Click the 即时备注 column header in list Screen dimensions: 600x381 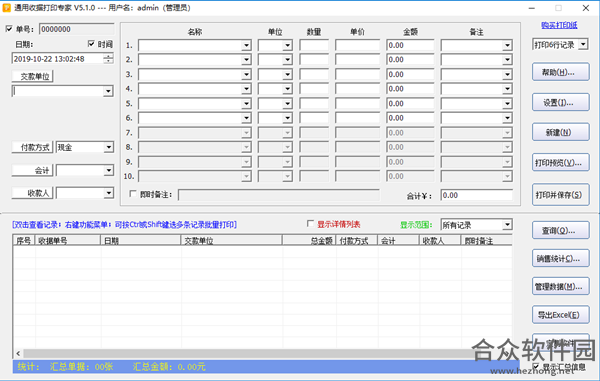coord(487,241)
